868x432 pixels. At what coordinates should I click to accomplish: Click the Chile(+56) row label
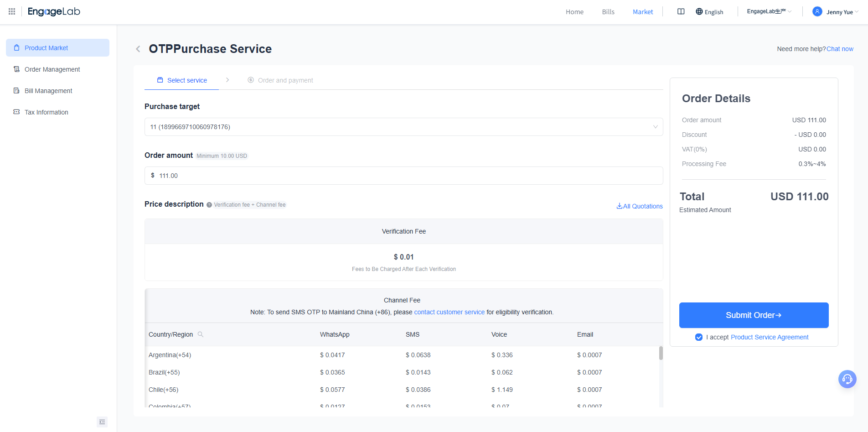(x=163, y=390)
